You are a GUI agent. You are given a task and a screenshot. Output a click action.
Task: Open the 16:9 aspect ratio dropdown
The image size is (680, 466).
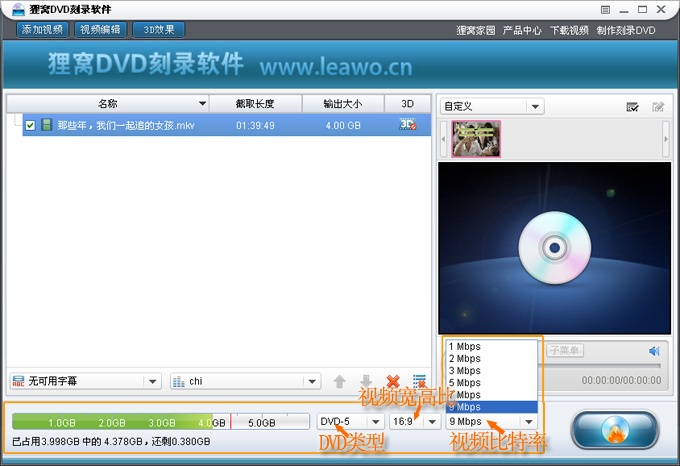click(x=415, y=421)
